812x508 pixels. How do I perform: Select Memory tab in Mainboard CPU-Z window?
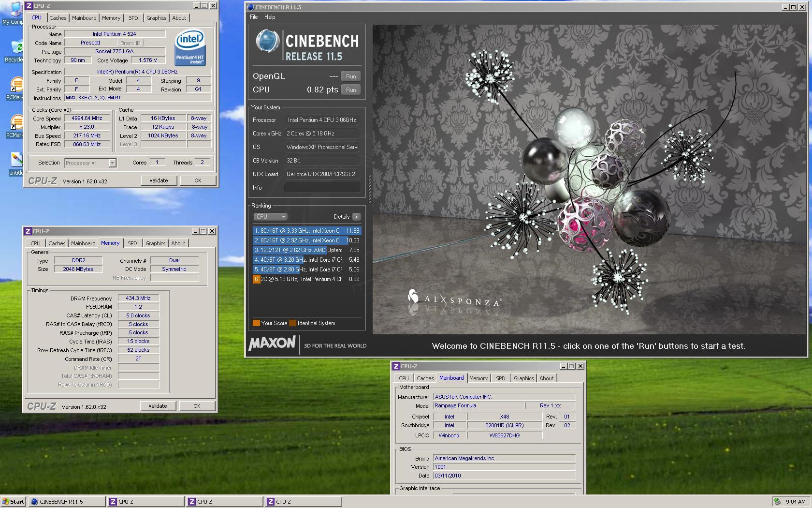478,378
